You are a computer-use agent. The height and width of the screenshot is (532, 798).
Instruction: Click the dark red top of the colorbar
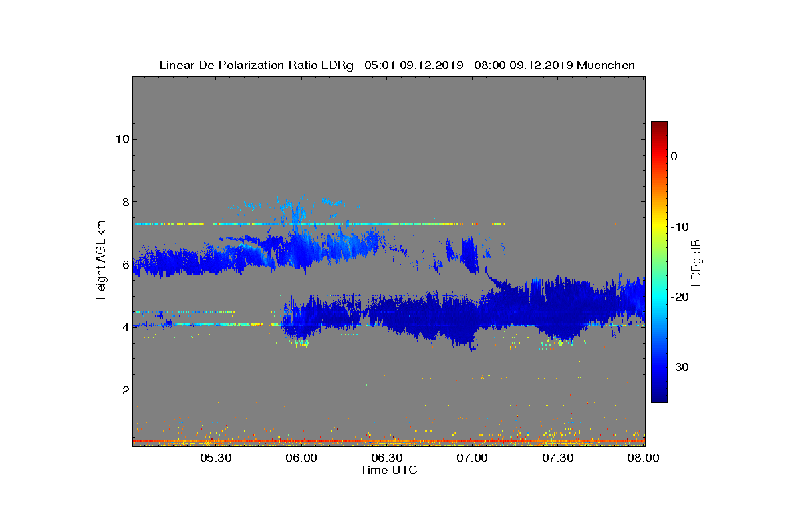point(659,126)
